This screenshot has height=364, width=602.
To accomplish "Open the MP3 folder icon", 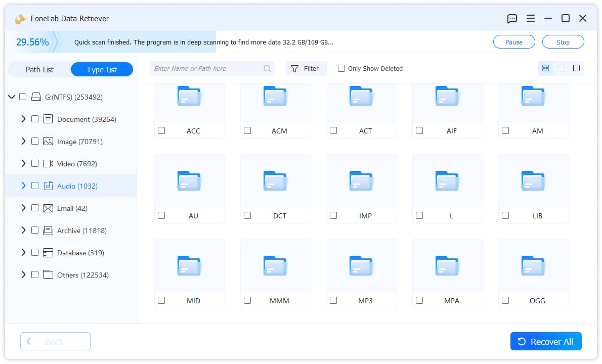I will [361, 265].
